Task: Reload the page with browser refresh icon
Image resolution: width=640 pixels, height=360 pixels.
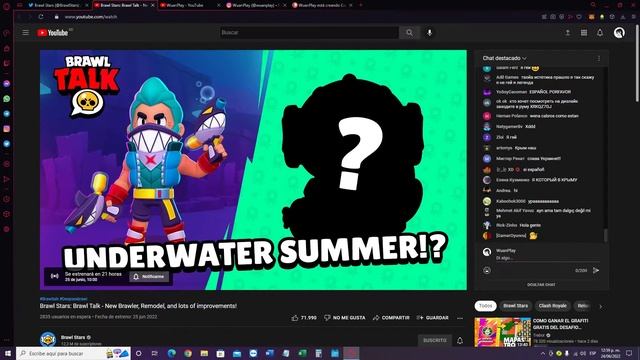Action: click(41, 17)
